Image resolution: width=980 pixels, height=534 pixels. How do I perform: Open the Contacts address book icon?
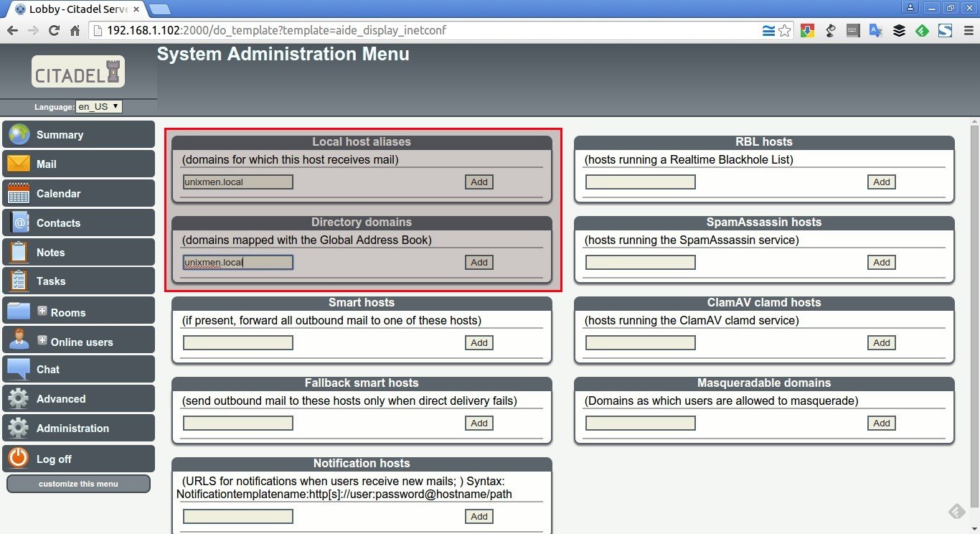click(x=19, y=222)
